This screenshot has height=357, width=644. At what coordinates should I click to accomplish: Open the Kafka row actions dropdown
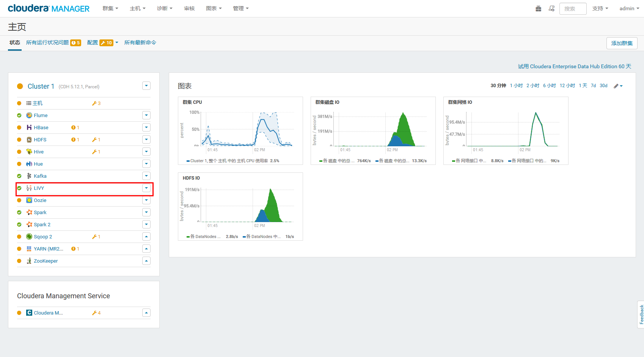(x=146, y=176)
